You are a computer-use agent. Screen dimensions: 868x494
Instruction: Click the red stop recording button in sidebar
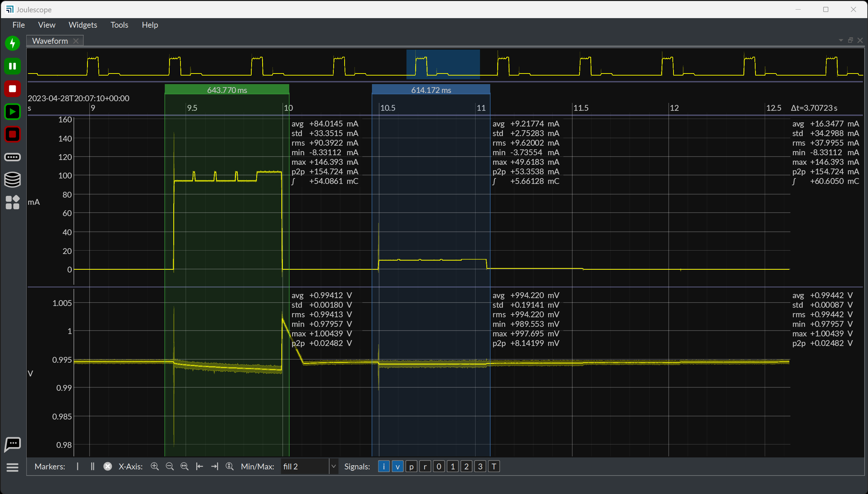pos(13,89)
